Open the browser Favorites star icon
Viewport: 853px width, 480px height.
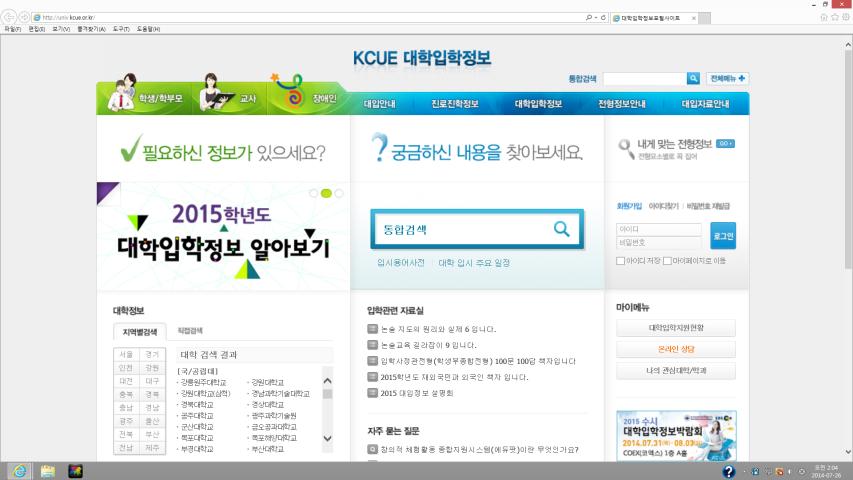[x=835, y=17]
